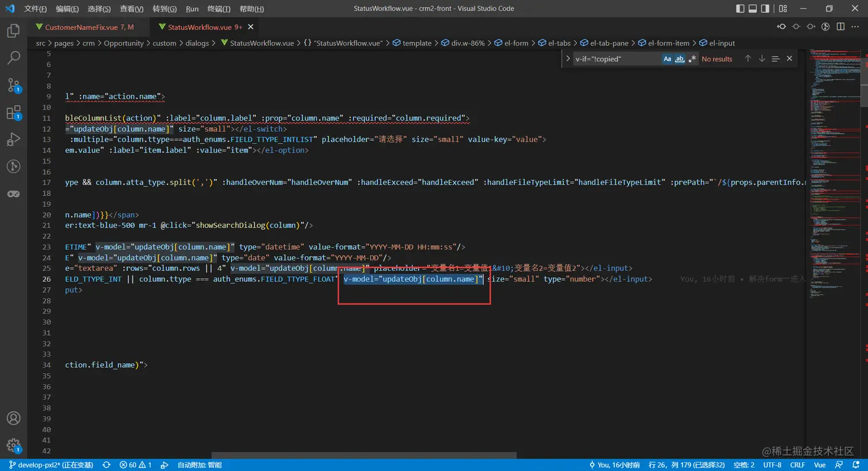Image resolution: width=868 pixels, height=471 pixels.
Task: Open the editor More Actions ellipsis menu
Action: pos(855,27)
